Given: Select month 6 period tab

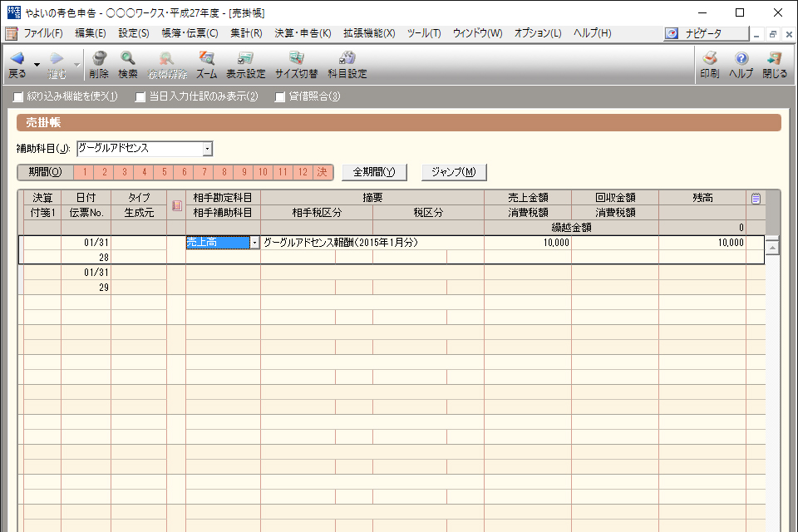Looking at the screenshot, I should pyautogui.click(x=185, y=172).
